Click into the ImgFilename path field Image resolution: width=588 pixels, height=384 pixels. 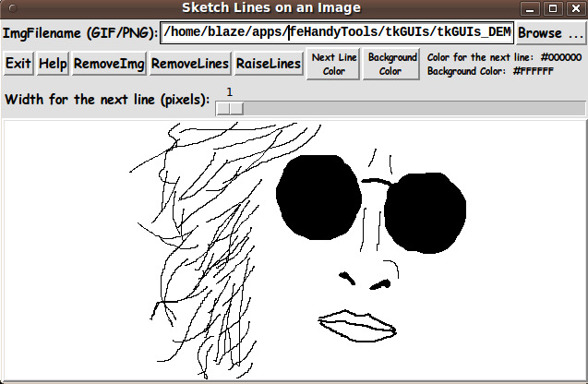(337, 32)
